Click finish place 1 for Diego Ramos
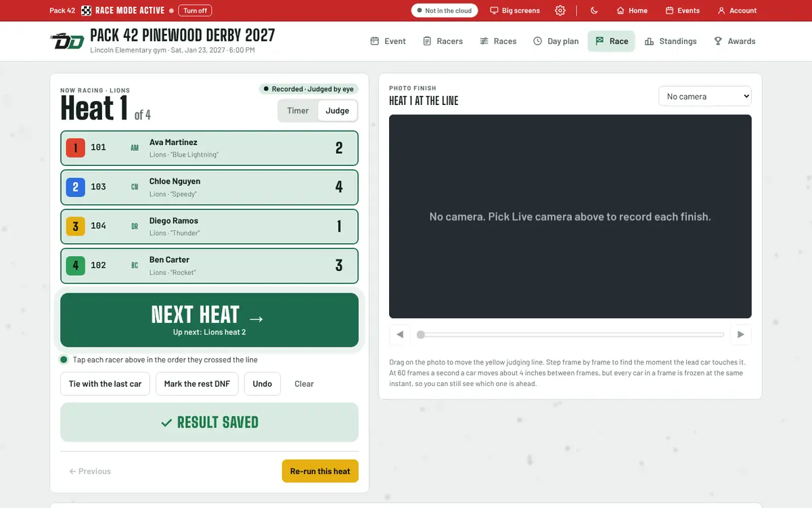Screen dimensions: 812x508 click(339, 226)
